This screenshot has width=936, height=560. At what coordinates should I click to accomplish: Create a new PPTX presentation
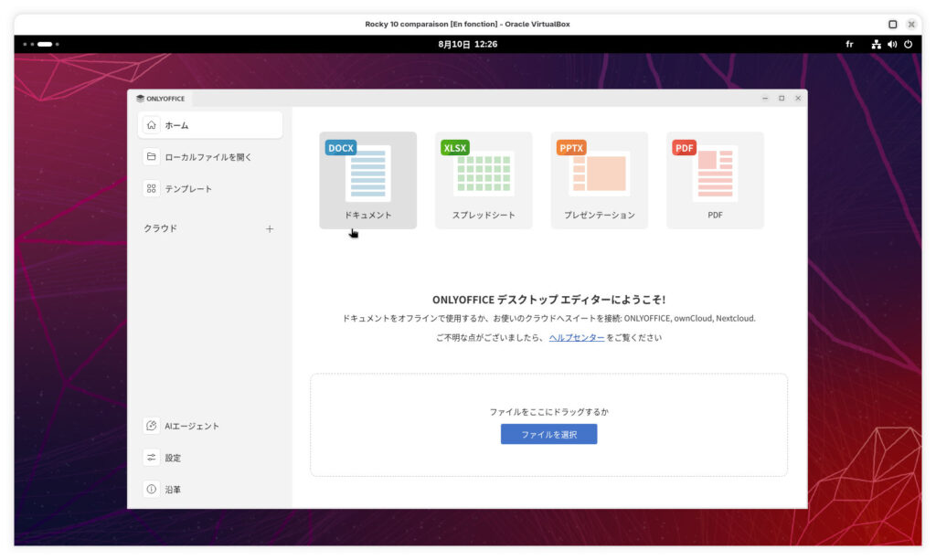pos(600,180)
